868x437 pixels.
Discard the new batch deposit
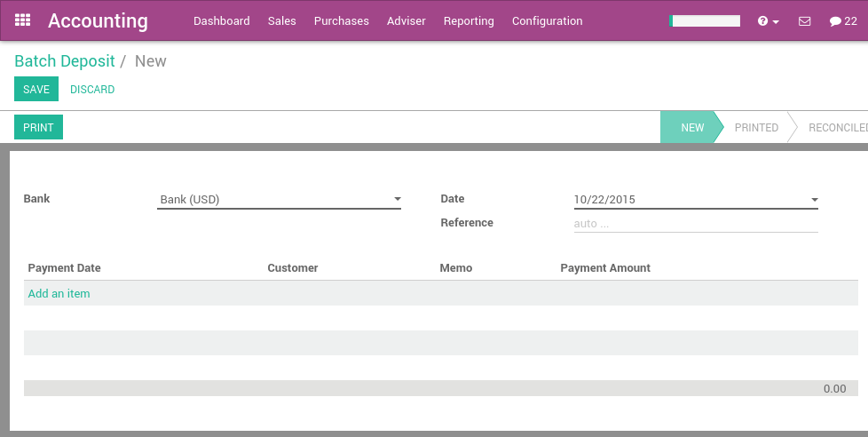click(x=92, y=90)
